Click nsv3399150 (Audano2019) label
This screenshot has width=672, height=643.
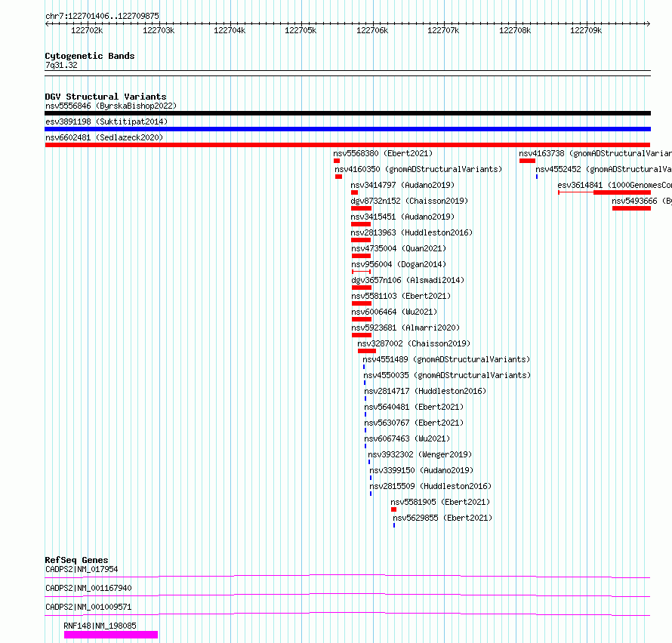(421, 470)
